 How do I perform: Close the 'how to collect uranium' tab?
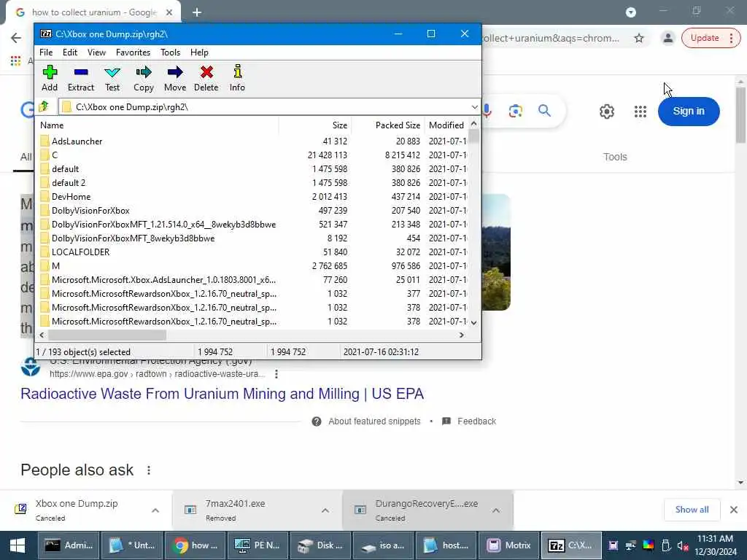[169, 12]
